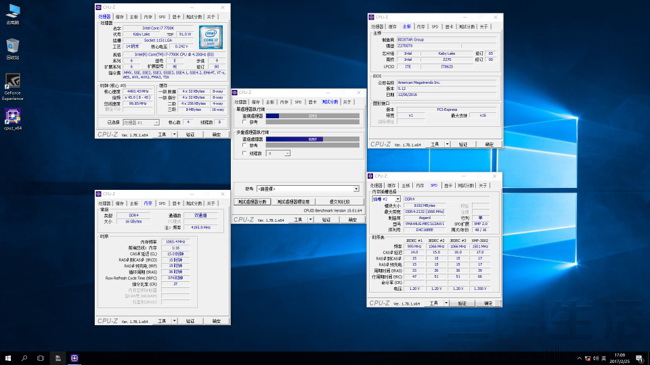Click the Tools button in the mainboard window

(x=434, y=144)
